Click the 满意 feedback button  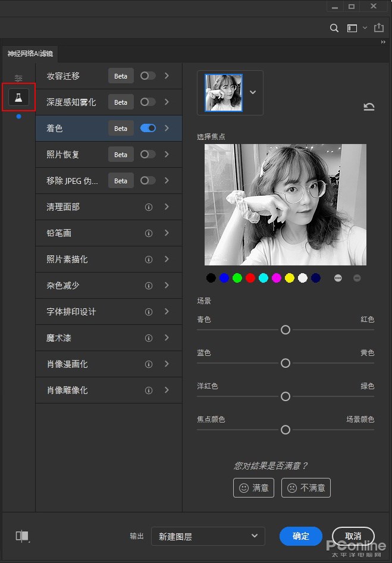[253, 488]
